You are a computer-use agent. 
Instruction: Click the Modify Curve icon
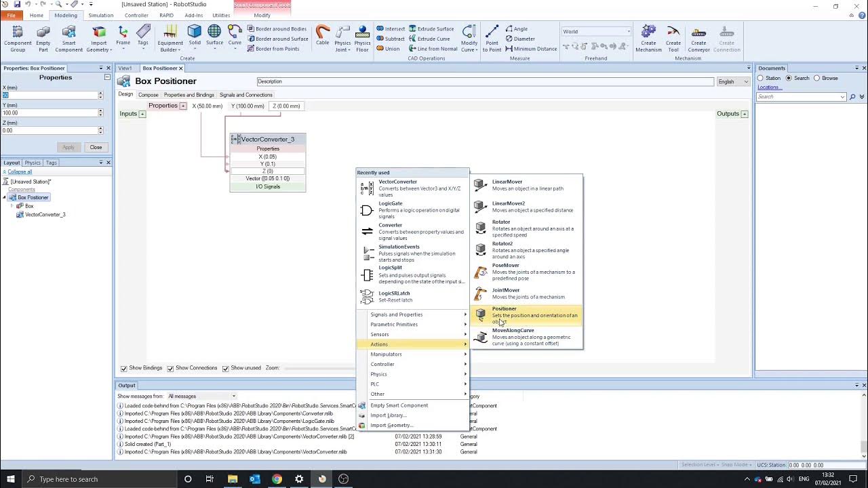click(469, 32)
